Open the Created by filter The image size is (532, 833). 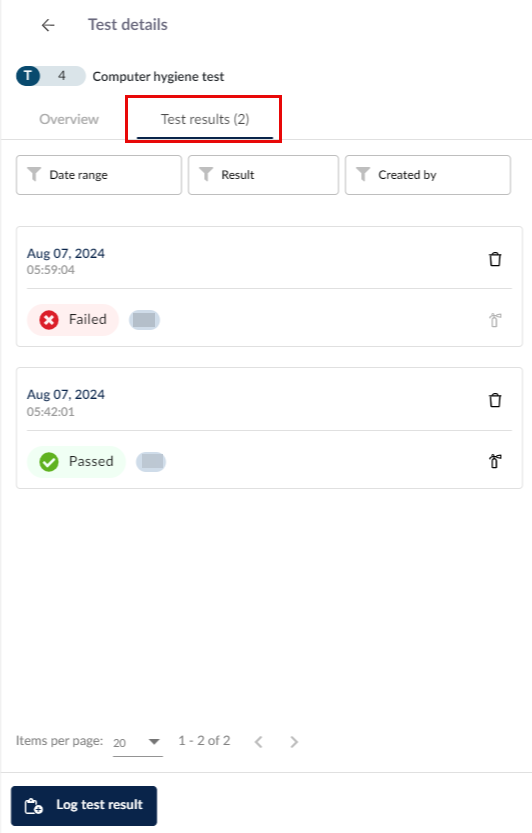428,175
